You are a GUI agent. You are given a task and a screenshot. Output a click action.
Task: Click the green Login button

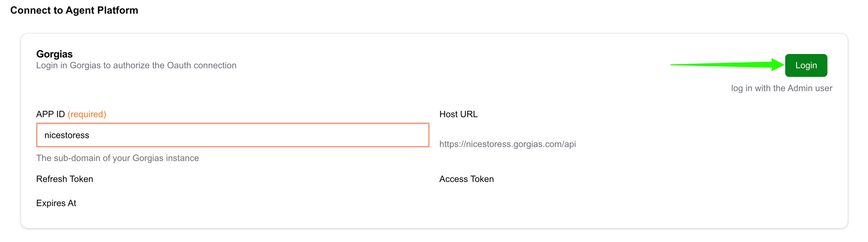point(806,65)
